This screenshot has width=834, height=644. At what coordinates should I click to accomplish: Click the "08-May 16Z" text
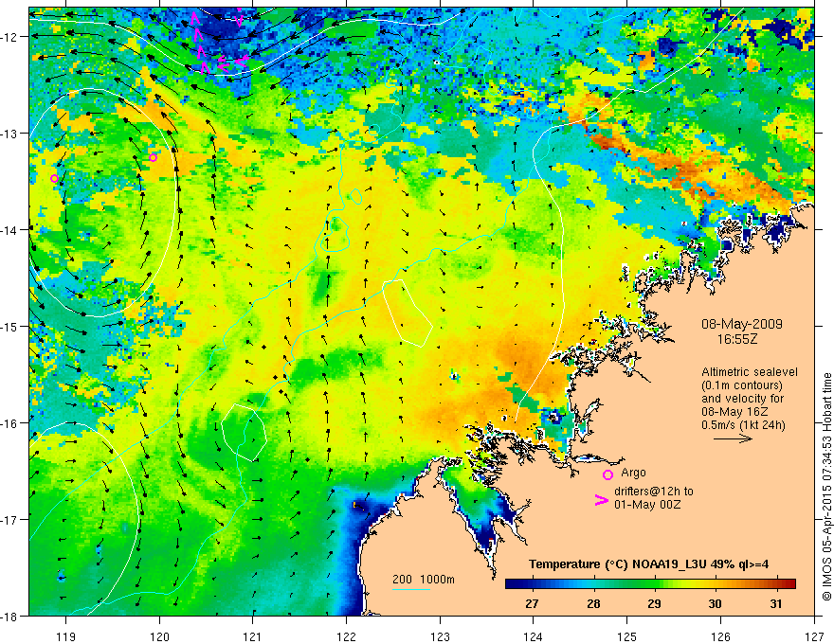tap(734, 412)
